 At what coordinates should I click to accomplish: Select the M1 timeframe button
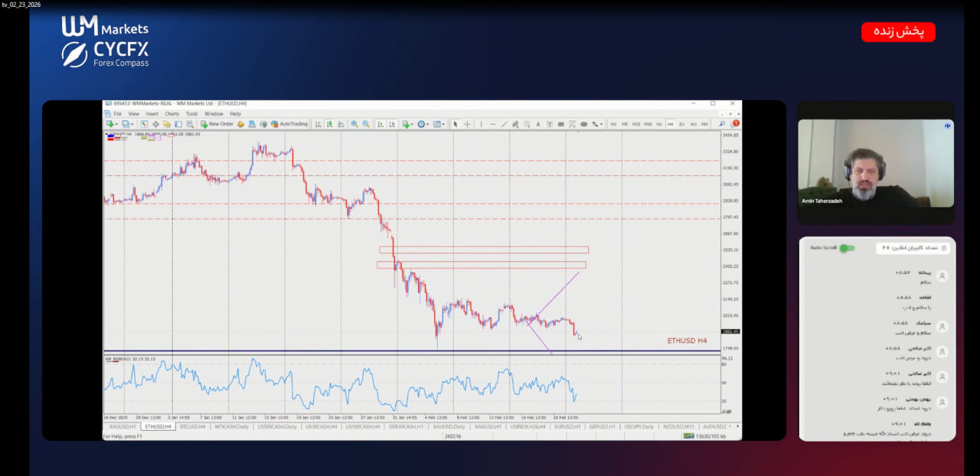613,124
